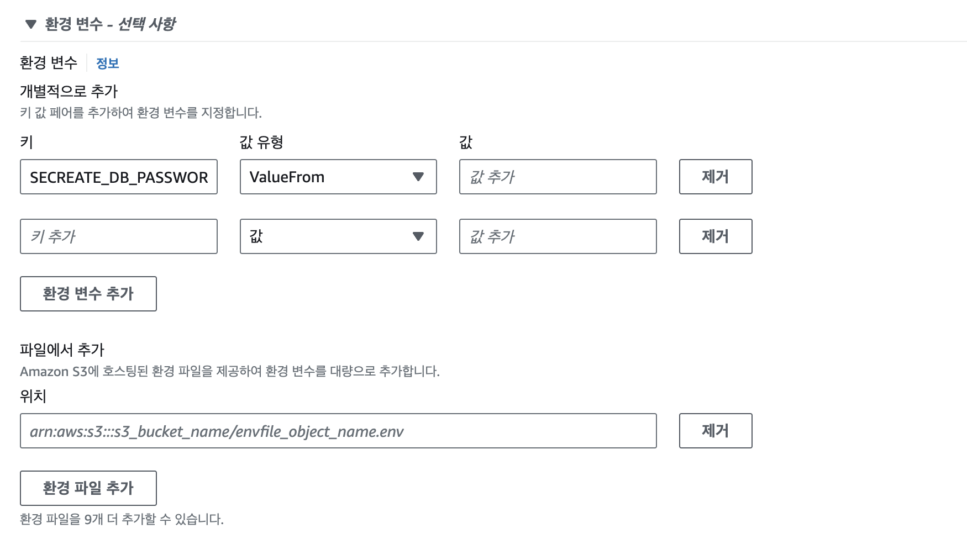
Task: Click the arrow icon in ValueFrom dropdown
Action: click(x=418, y=177)
